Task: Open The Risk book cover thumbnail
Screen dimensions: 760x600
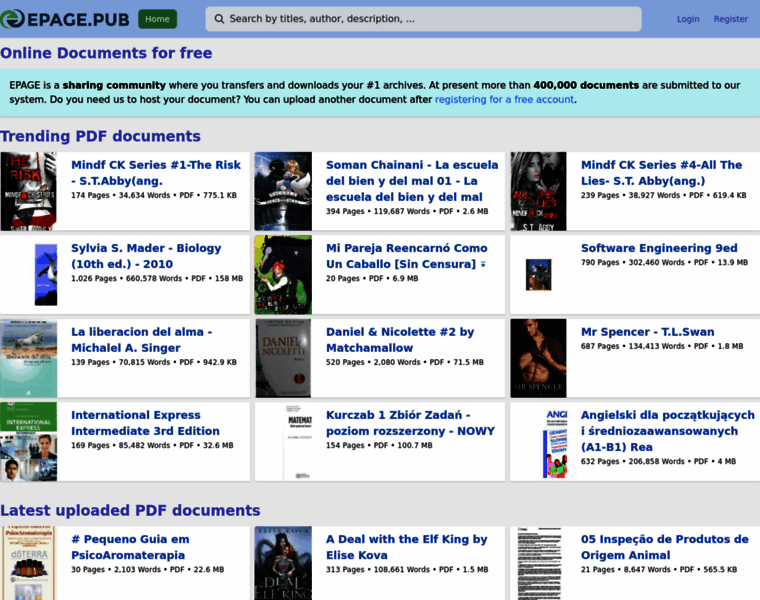Action: pos(29,191)
